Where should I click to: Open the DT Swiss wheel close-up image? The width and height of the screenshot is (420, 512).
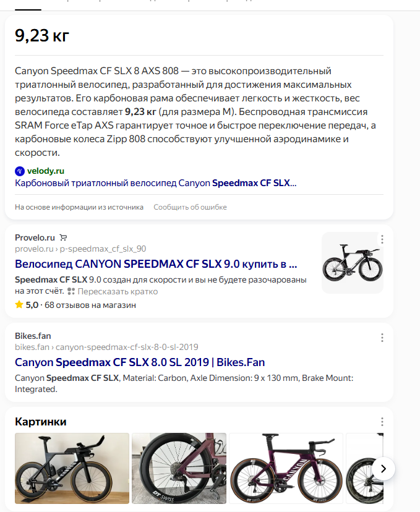tap(179, 467)
